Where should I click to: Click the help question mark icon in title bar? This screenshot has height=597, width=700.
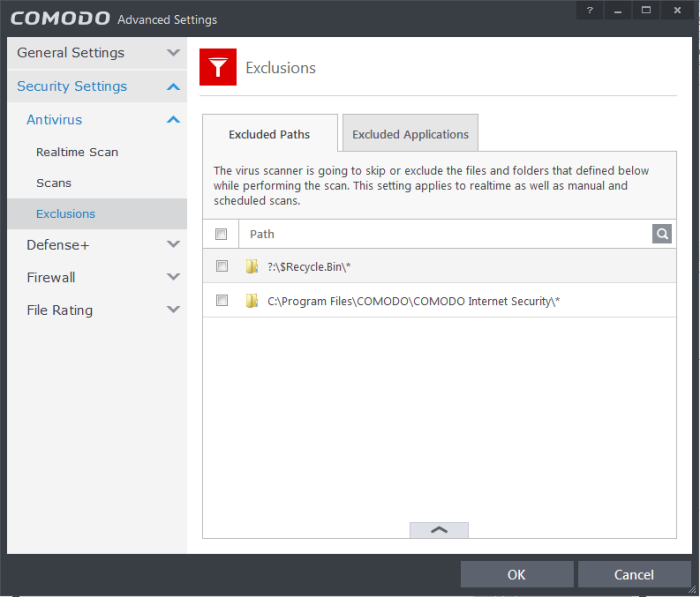point(588,10)
